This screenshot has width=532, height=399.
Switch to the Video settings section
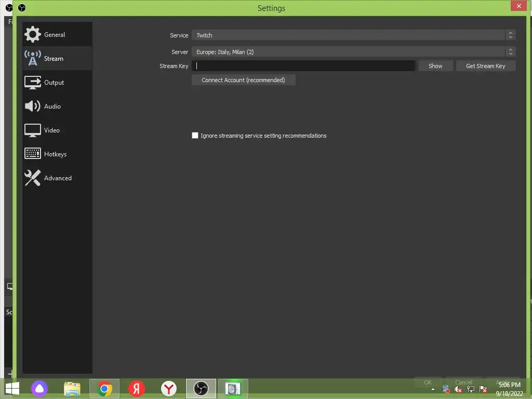tap(57, 130)
